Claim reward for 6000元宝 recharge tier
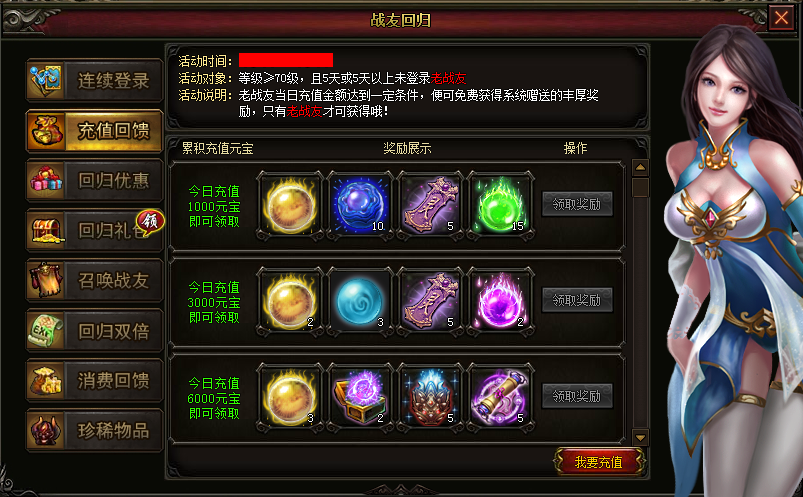Image resolution: width=803 pixels, height=497 pixels. point(577,396)
